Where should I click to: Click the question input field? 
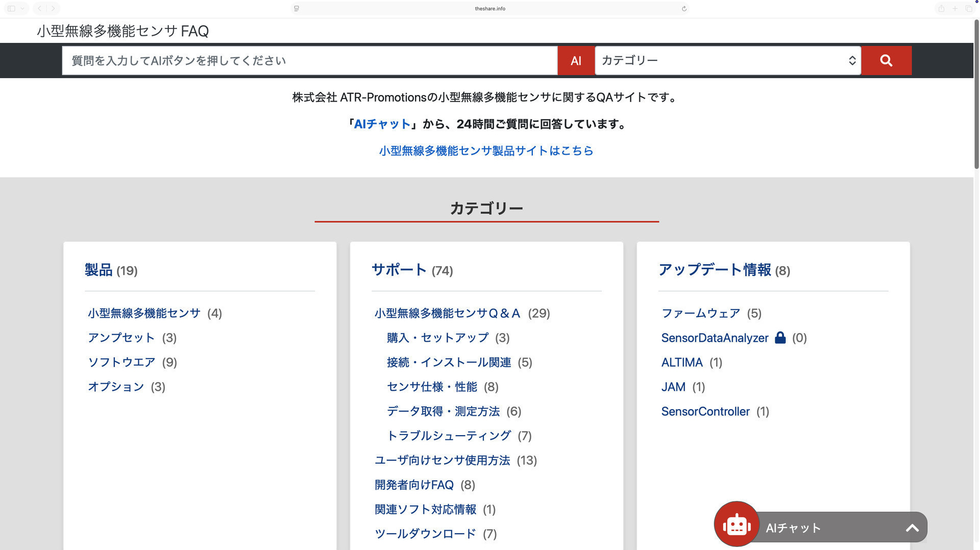point(310,60)
